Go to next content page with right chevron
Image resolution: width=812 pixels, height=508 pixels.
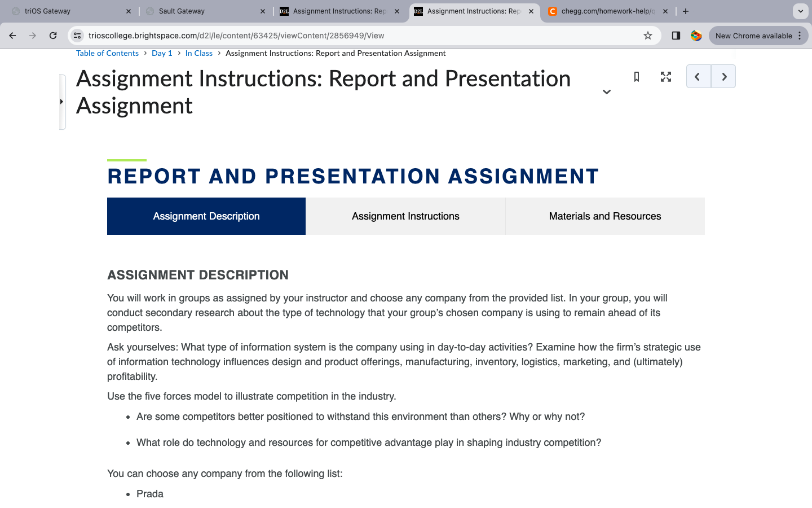point(723,76)
